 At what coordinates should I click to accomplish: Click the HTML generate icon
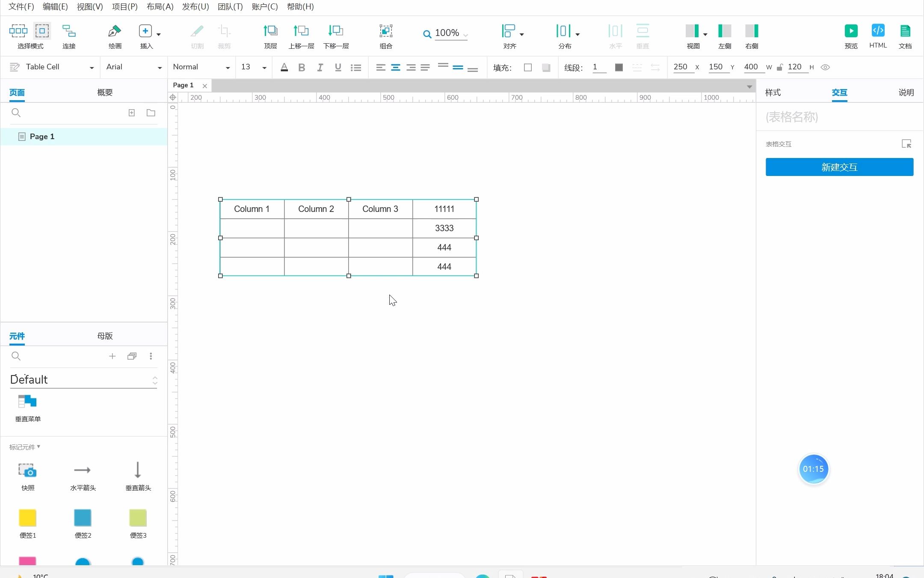click(878, 31)
